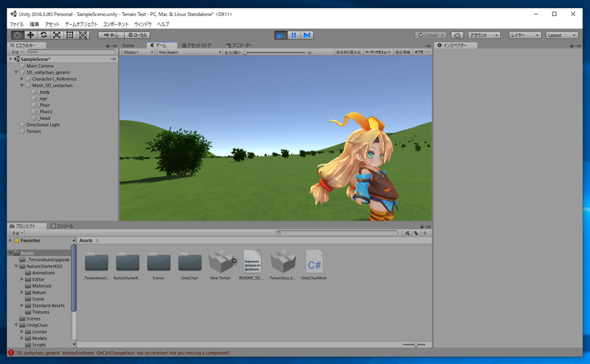
Task: Open the Component menu
Action: pos(116,24)
